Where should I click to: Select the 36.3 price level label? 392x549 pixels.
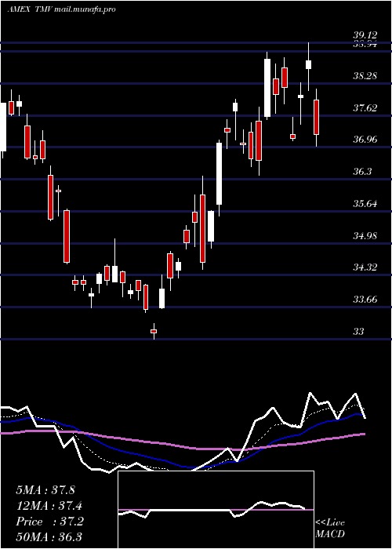tap(362, 172)
